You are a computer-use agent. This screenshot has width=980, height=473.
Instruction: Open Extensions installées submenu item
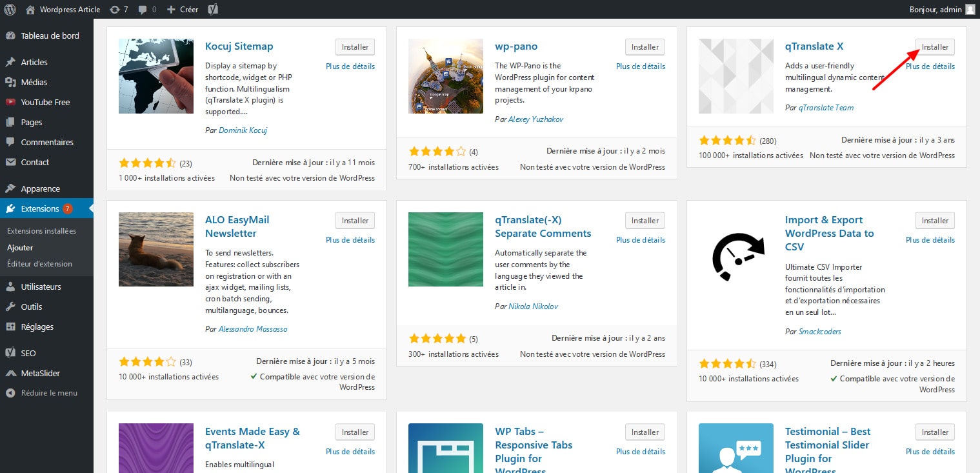click(41, 231)
